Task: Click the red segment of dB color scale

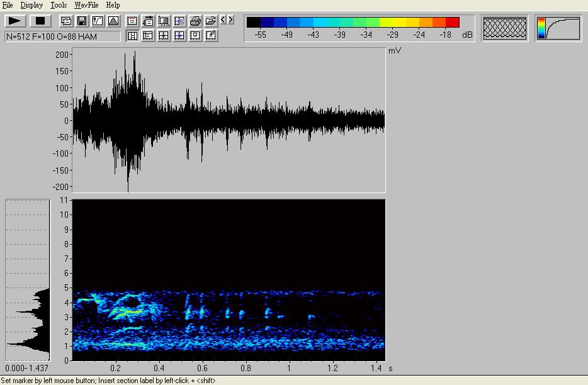Action: (453, 23)
